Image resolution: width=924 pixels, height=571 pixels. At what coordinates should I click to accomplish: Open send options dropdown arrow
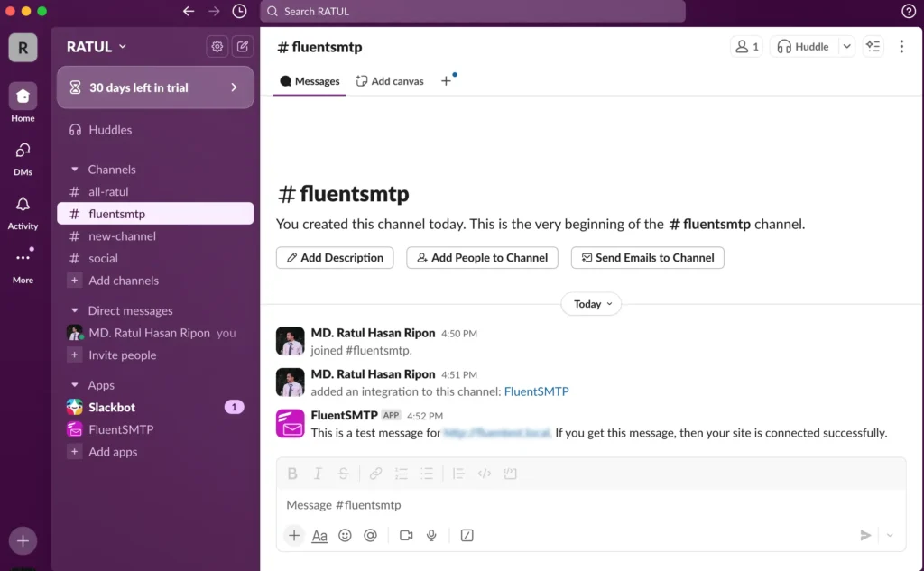click(x=890, y=535)
